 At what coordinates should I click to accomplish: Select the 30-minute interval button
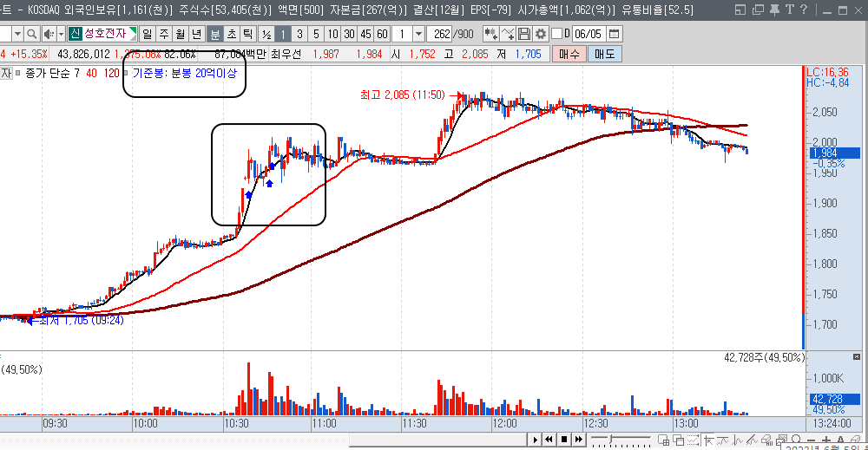[x=349, y=35]
